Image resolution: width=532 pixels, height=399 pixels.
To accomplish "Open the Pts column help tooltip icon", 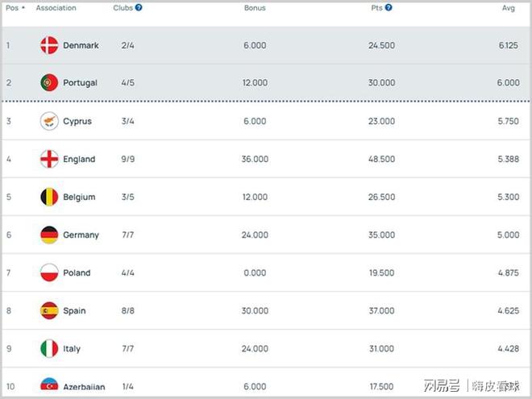I will (389, 8).
